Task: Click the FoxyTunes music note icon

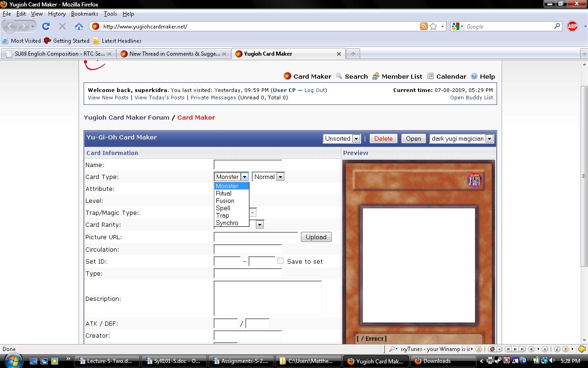Action: click(479, 349)
